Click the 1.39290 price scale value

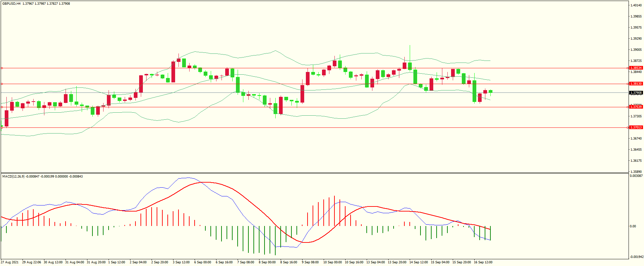point(636,39)
